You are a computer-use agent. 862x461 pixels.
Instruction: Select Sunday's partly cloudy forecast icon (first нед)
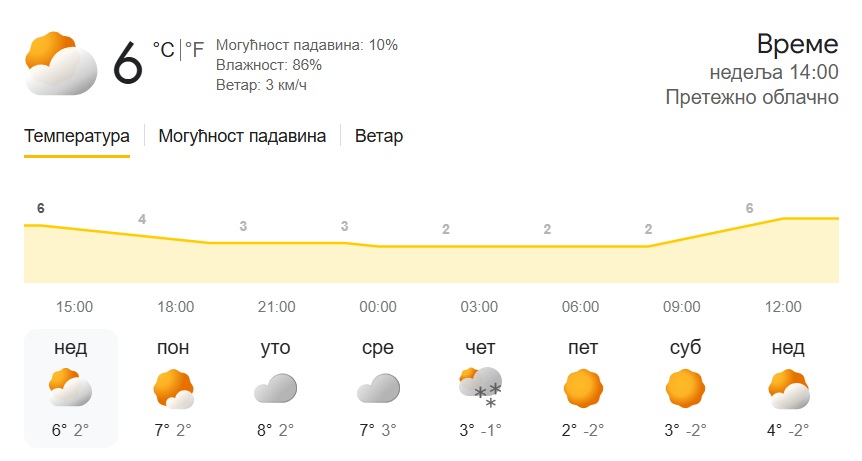tap(71, 389)
